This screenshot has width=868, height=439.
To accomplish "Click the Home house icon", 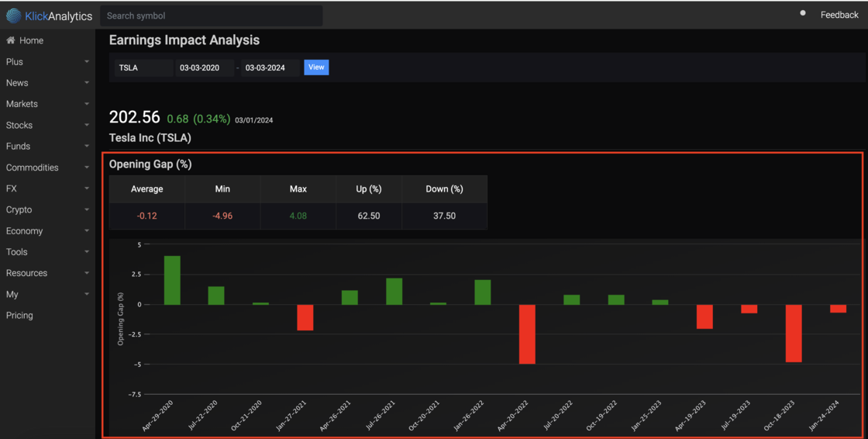I will tap(11, 40).
